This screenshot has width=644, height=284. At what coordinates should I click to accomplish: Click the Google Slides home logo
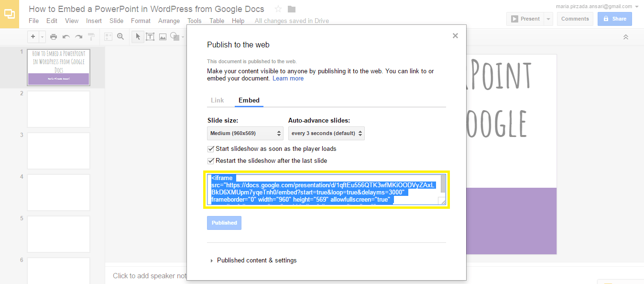[10, 14]
